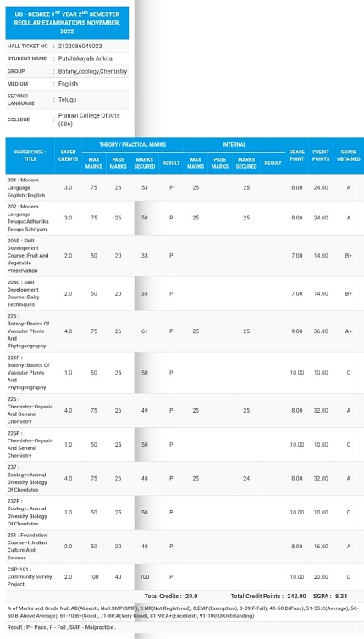Click the SGPA 8.34 value
364x639 pixels.
click(x=330, y=597)
